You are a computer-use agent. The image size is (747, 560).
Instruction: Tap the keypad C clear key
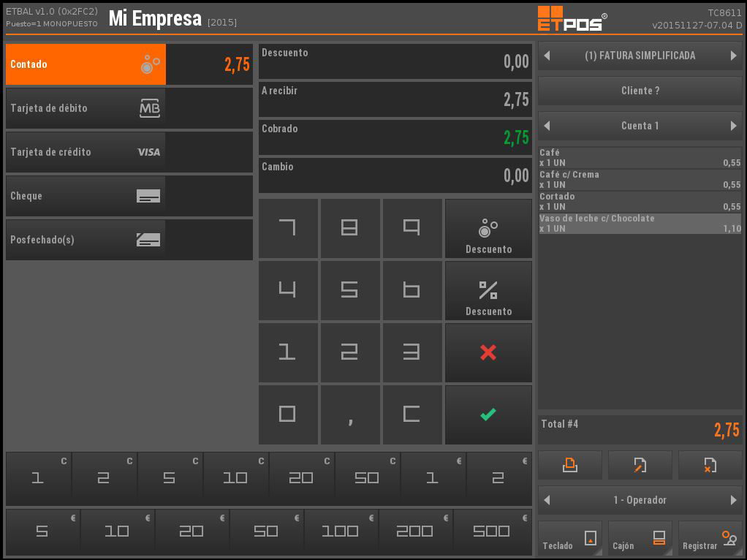click(x=412, y=415)
